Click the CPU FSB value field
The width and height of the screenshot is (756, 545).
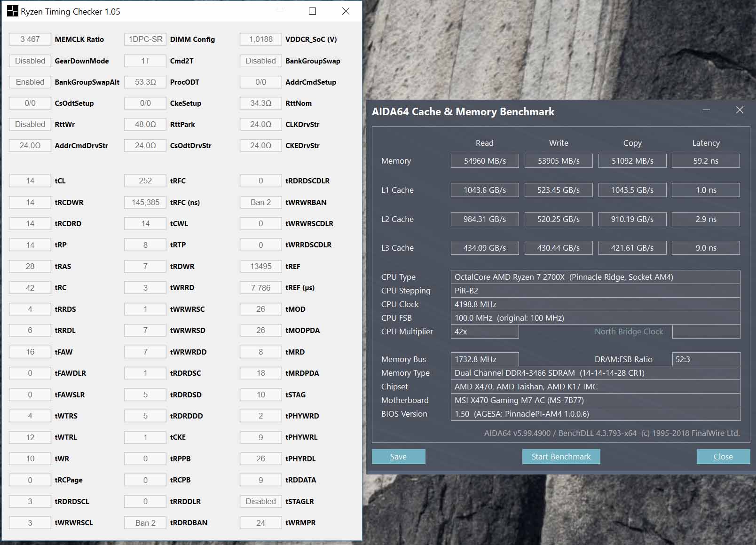pyautogui.click(x=595, y=318)
